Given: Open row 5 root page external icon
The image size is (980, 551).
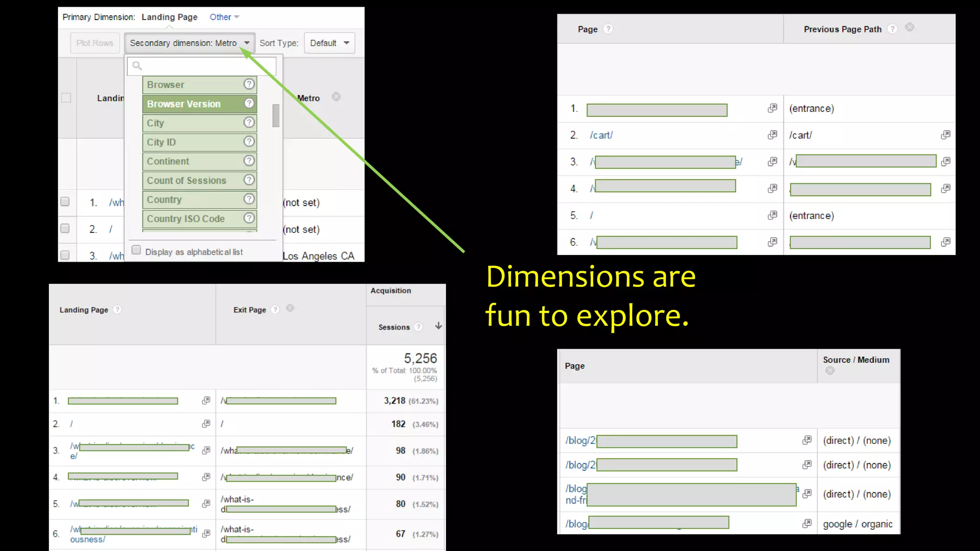Looking at the screenshot, I should 772,215.
